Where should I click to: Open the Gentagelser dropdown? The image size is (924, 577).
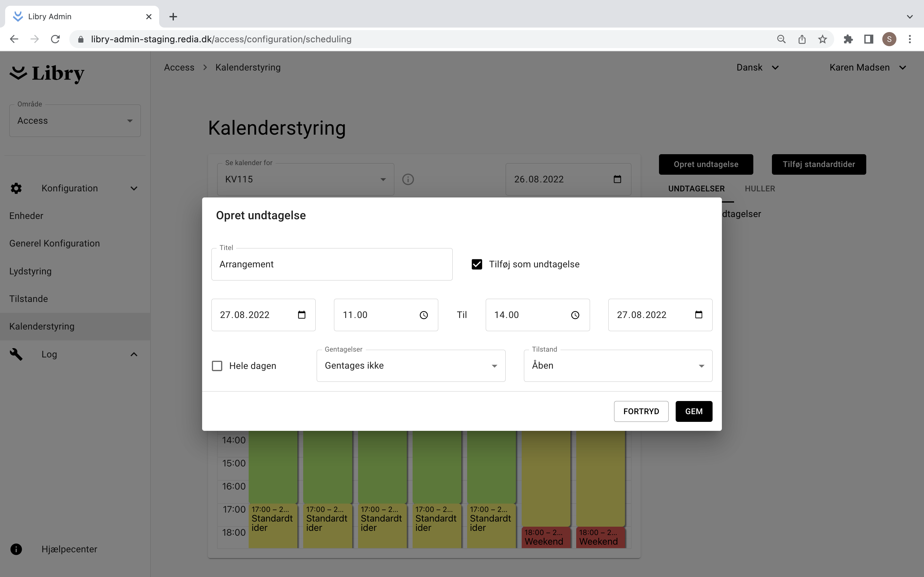point(411,365)
